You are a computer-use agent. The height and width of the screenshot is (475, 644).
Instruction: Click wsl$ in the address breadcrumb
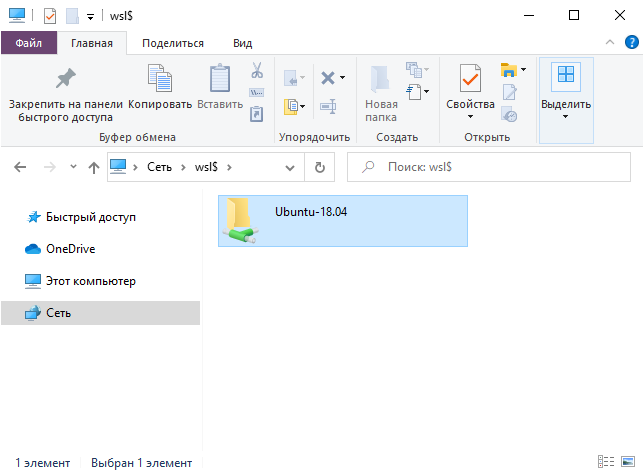pos(206,167)
